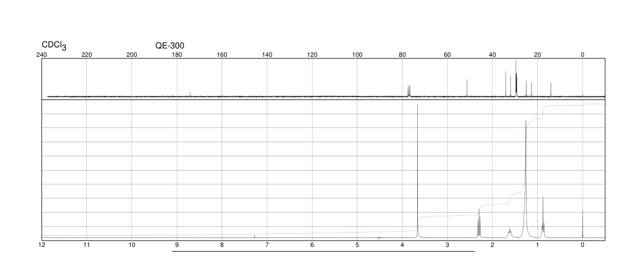Click the 0 ppm label on bottom proton axis
Image resolution: width=644 pixels, height=278 pixels.
tap(582, 245)
